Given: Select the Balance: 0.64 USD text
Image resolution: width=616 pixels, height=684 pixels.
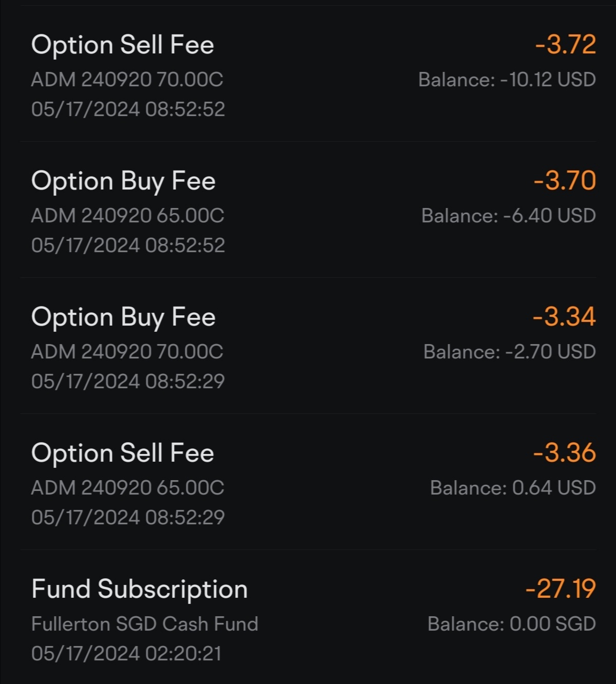Looking at the screenshot, I should click(513, 488).
